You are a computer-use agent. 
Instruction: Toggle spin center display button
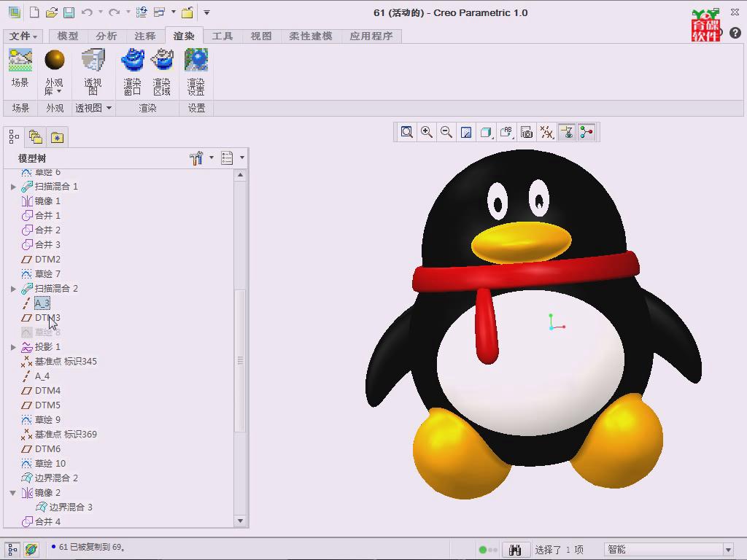coord(587,133)
